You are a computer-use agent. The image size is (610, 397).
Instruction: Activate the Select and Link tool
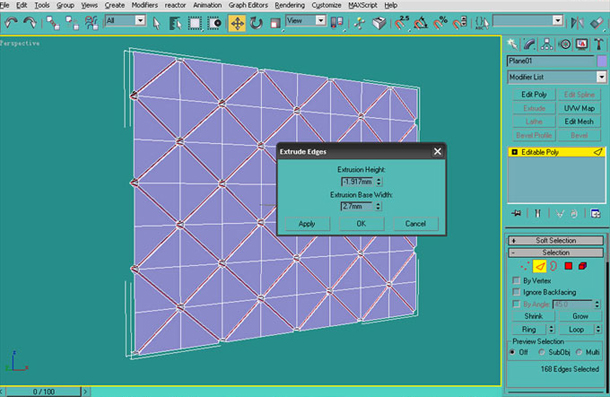pos(53,23)
